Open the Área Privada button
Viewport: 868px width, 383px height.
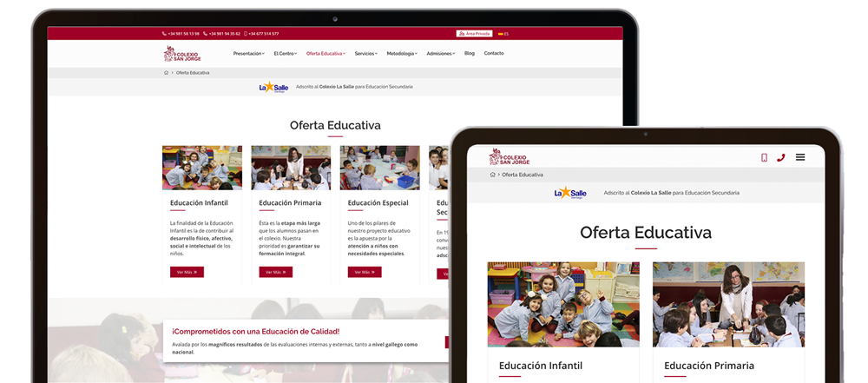475,34
